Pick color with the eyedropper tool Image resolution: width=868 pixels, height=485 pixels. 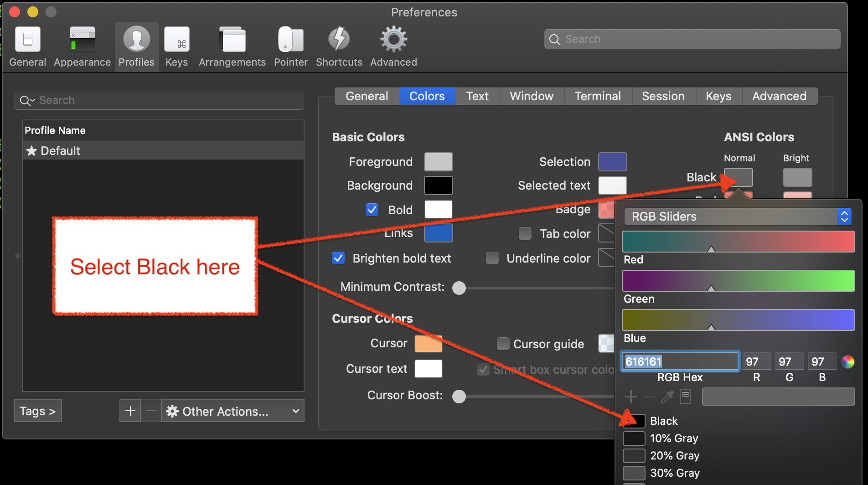(667, 397)
